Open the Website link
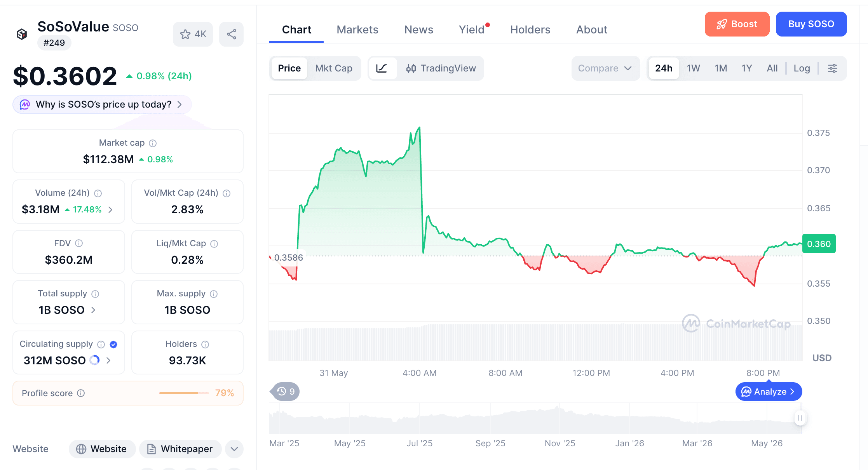Image resolution: width=868 pixels, height=470 pixels. point(102,449)
